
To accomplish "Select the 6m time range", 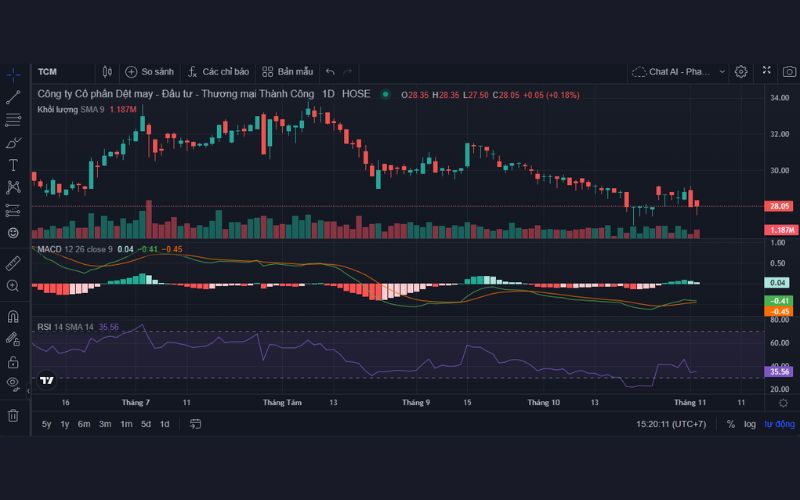I will pyautogui.click(x=84, y=424).
